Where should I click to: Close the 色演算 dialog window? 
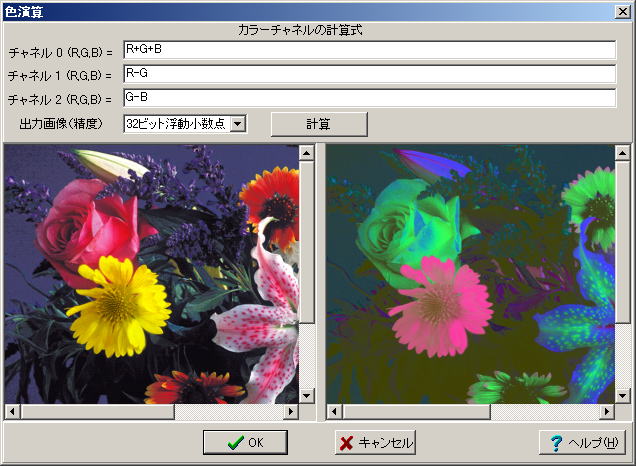621,11
